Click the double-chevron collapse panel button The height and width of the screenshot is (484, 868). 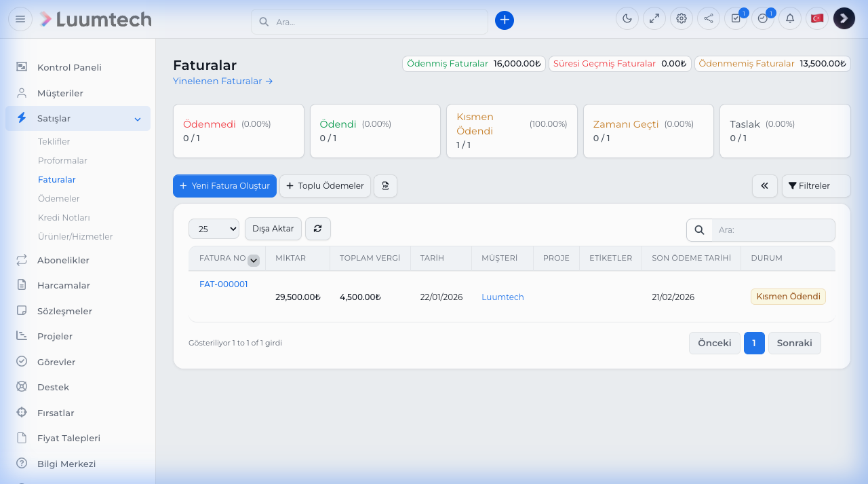764,186
